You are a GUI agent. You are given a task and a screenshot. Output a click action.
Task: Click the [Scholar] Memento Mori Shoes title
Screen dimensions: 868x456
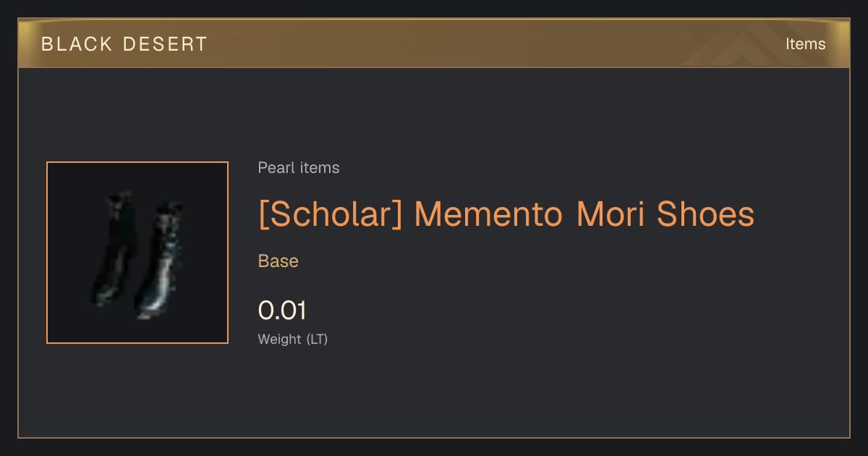(506, 214)
